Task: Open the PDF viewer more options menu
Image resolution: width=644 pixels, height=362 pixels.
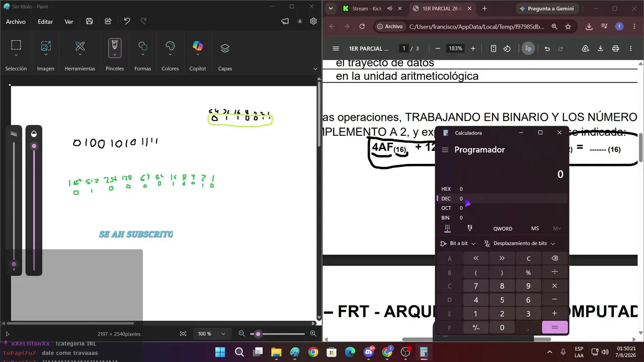Action: coord(631,49)
